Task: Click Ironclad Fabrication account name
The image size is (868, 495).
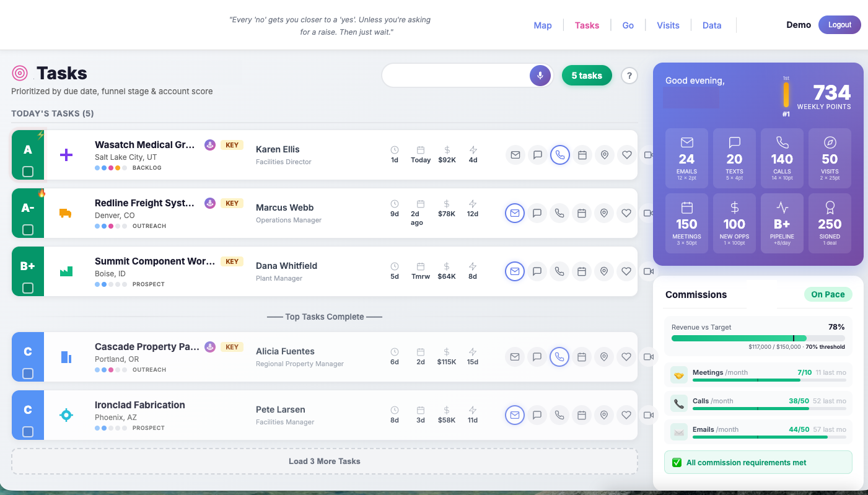Action: (x=140, y=405)
